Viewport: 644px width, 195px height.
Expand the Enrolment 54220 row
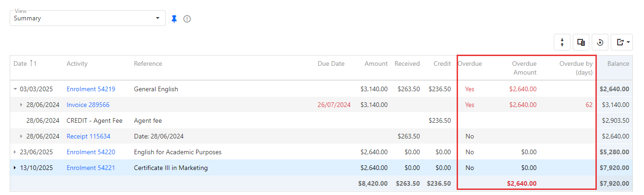[15, 152]
